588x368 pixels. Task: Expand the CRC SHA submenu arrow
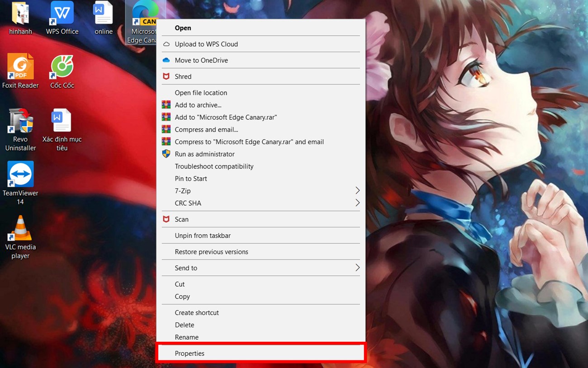point(357,203)
